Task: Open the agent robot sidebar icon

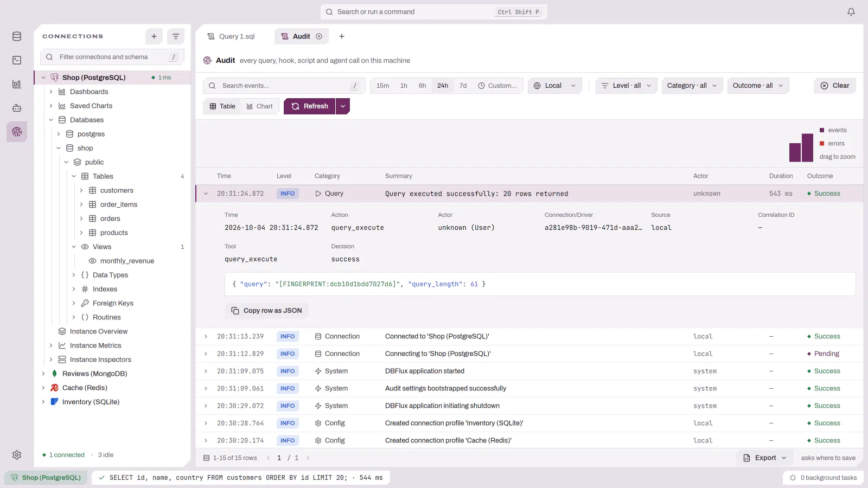Action: click(17, 108)
